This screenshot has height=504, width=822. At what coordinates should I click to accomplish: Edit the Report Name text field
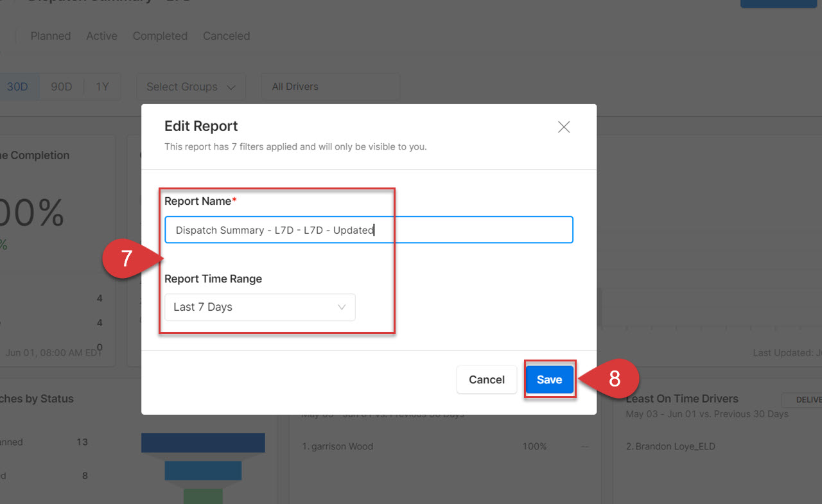pos(369,230)
